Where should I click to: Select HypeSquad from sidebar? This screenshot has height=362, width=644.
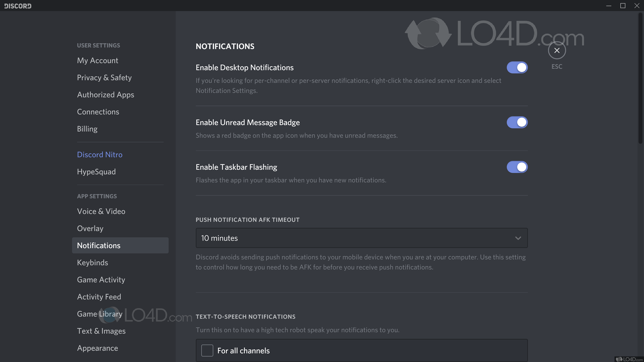96,172
